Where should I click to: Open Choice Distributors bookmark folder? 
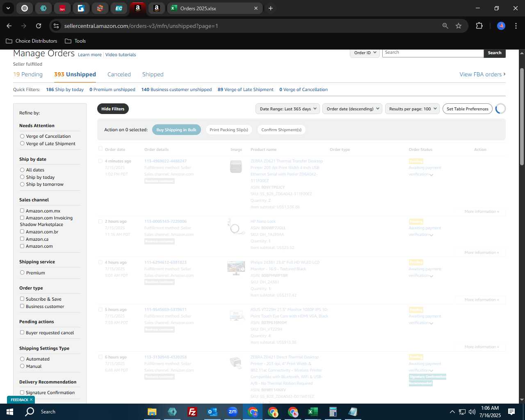point(32,41)
